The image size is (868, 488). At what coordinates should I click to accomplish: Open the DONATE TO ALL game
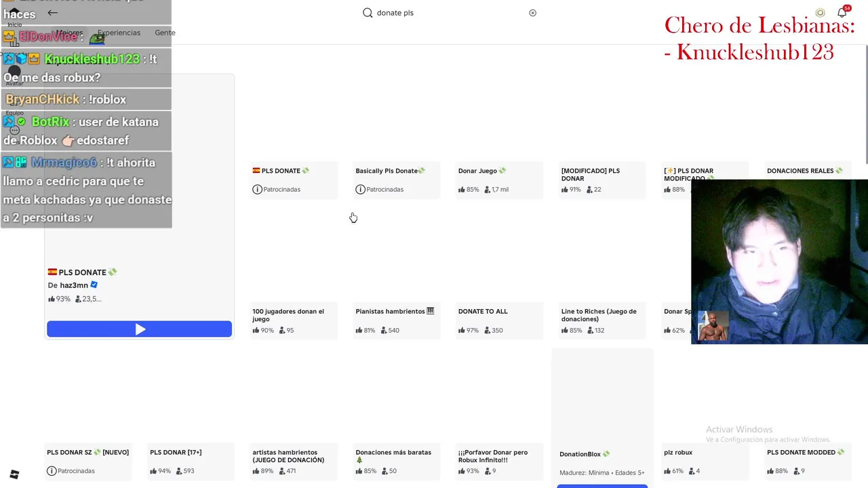[x=483, y=311]
